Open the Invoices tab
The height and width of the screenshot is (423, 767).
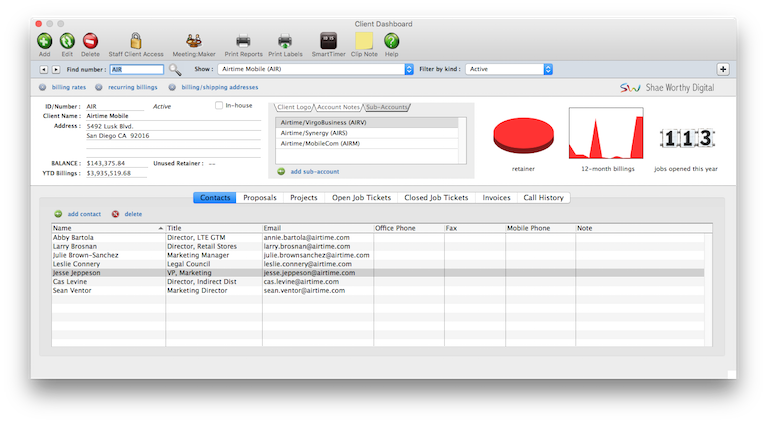click(496, 198)
